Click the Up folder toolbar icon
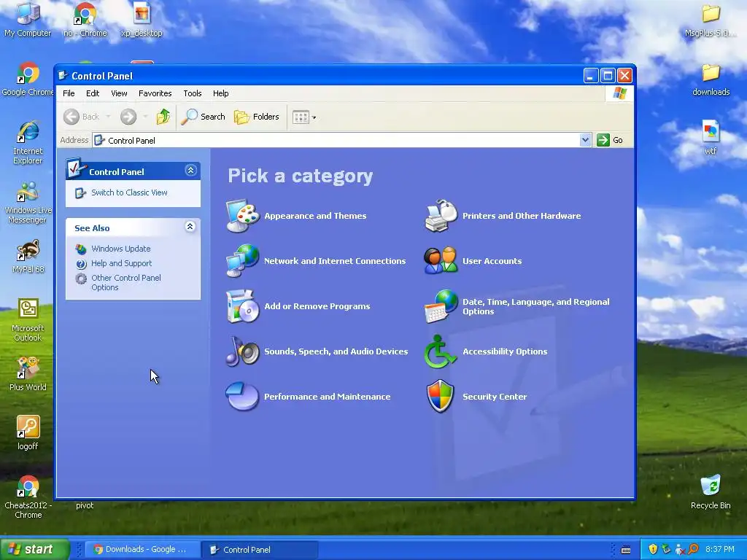This screenshot has width=747, height=560. tap(163, 117)
